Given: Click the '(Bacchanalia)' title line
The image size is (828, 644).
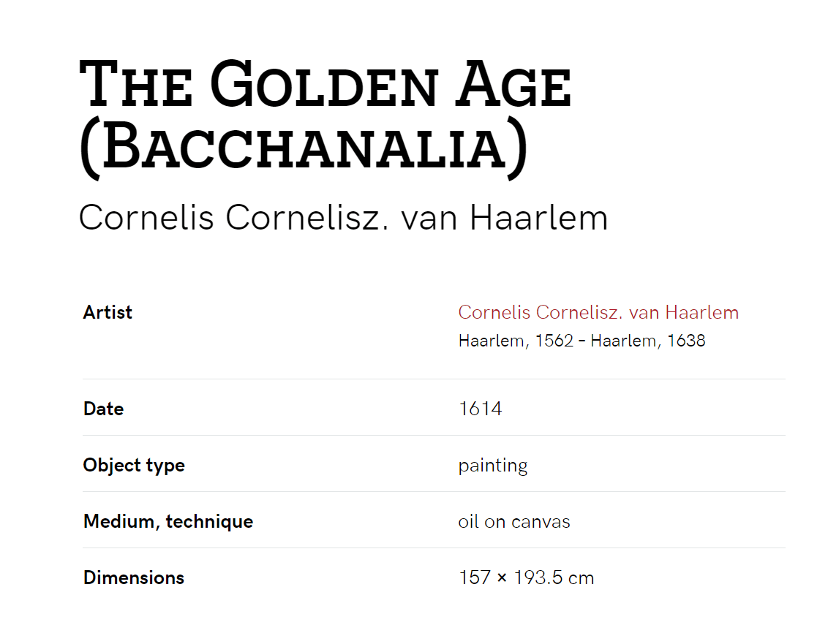Looking at the screenshot, I should tap(304, 147).
